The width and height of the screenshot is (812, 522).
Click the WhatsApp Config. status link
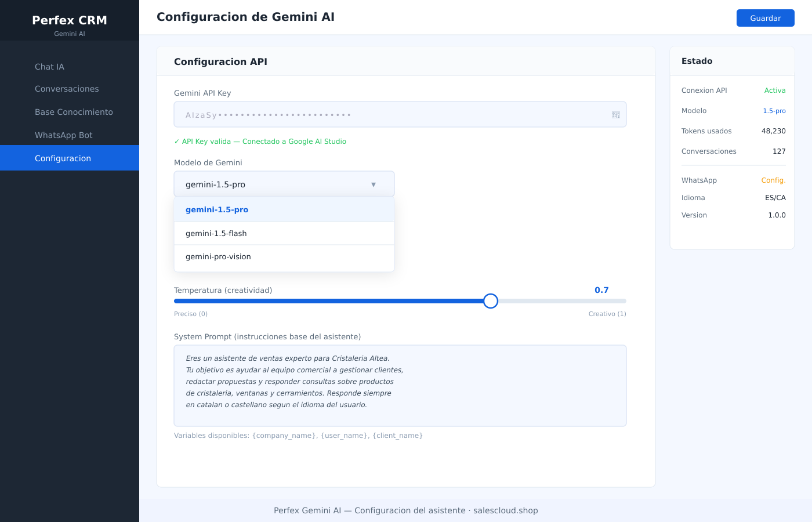[773, 180]
